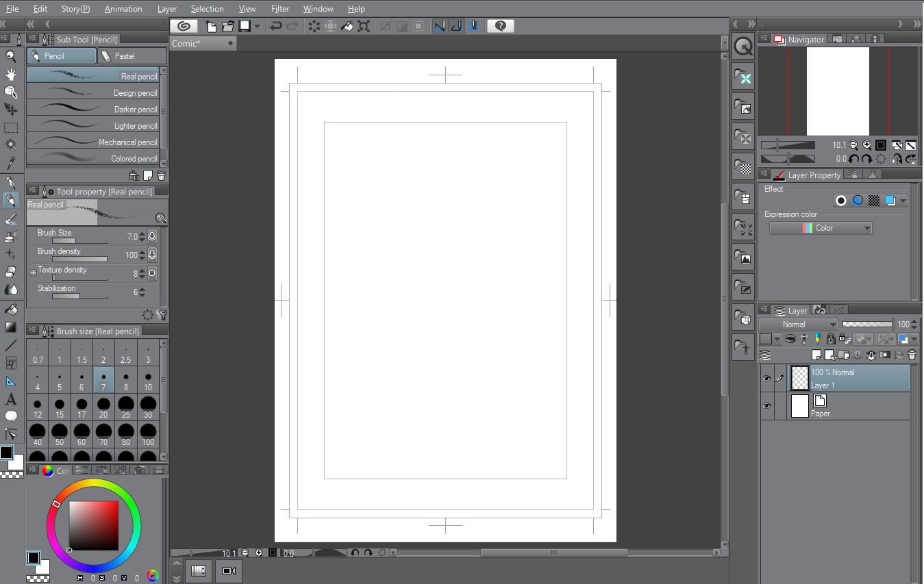Image resolution: width=924 pixels, height=584 pixels.
Task: Select the Gradient tool
Action: pyautogui.click(x=11, y=327)
